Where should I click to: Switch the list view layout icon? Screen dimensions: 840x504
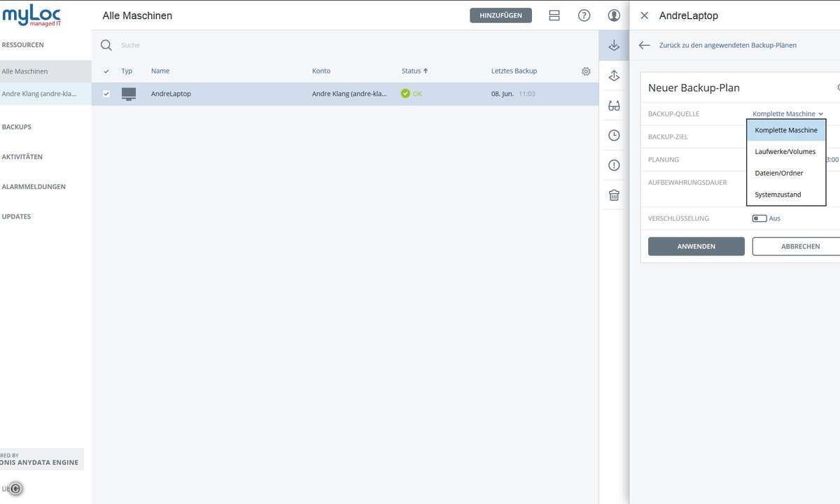554,15
